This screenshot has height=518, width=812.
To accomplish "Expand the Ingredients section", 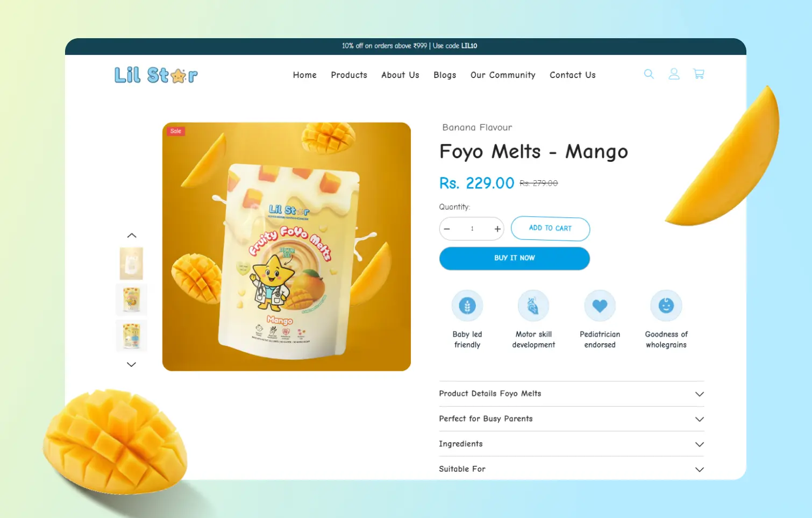I will (572, 444).
